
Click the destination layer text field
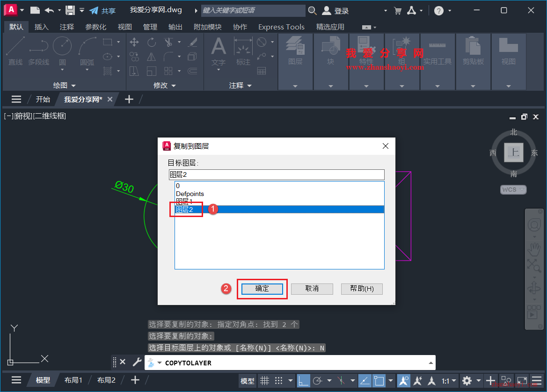277,175
